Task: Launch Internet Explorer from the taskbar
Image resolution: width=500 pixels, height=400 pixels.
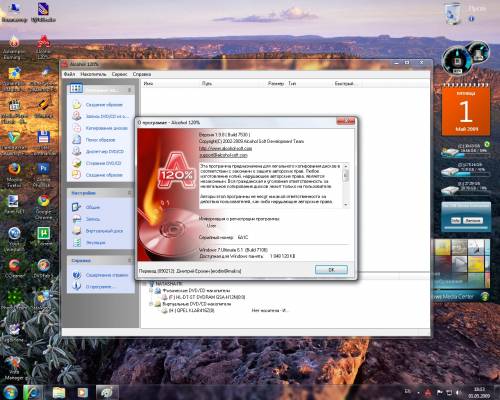Action: coord(32,392)
